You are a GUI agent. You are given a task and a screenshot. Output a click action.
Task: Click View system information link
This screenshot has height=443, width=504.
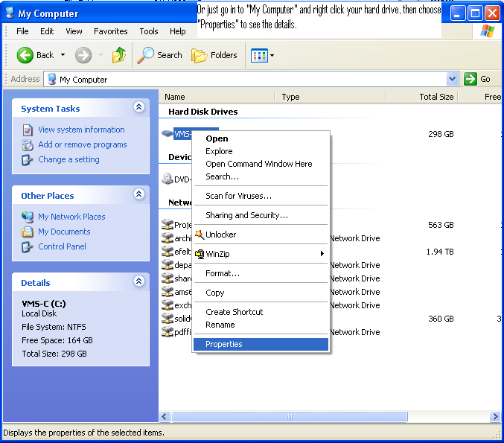pyautogui.click(x=81, y=130)
